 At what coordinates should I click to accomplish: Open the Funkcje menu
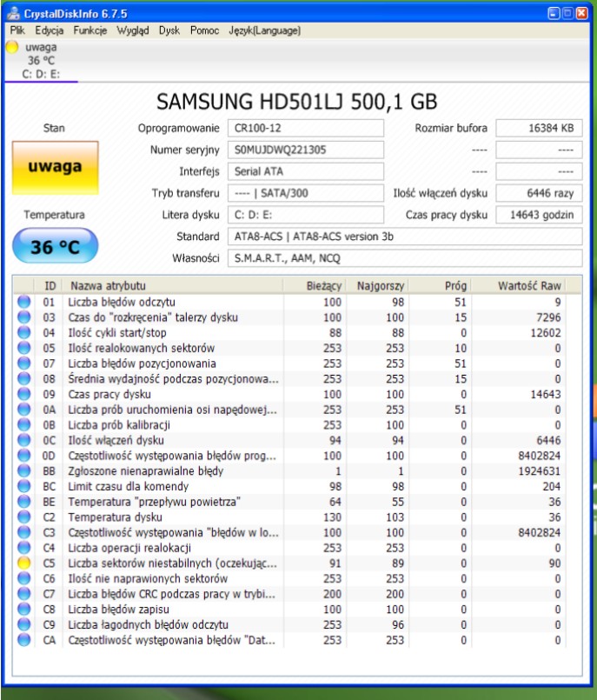click(x=90, y=30)
